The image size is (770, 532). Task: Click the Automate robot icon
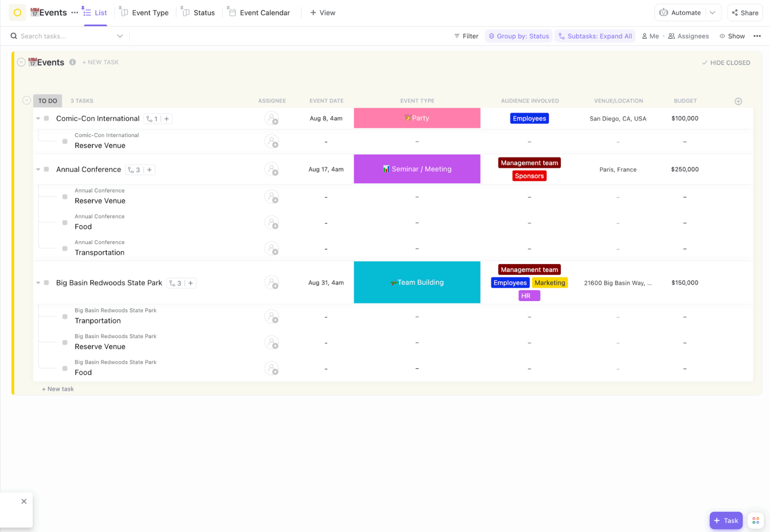coord(665,12)
